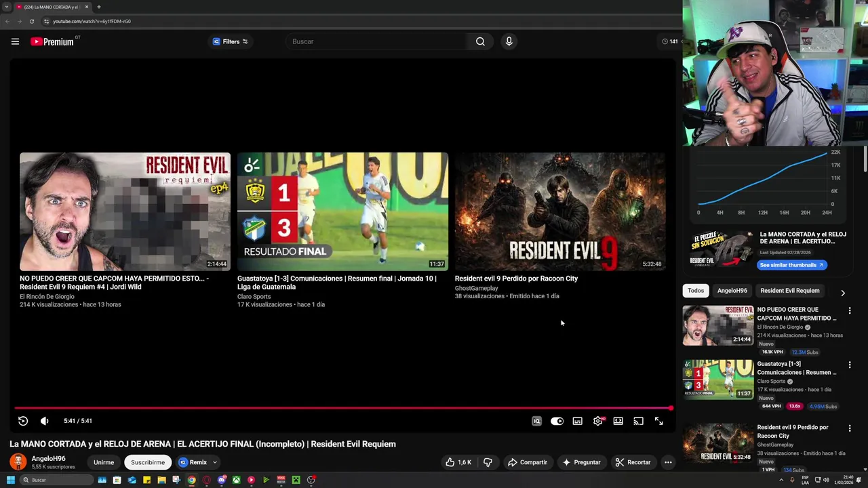This screenshot has height=488, width=868.
Task: Subscribe using the Suscribirme button
Action: point(148,462)
